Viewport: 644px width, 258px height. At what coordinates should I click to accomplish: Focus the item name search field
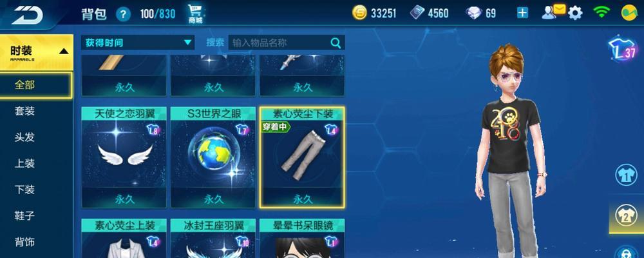click(279, 43)
